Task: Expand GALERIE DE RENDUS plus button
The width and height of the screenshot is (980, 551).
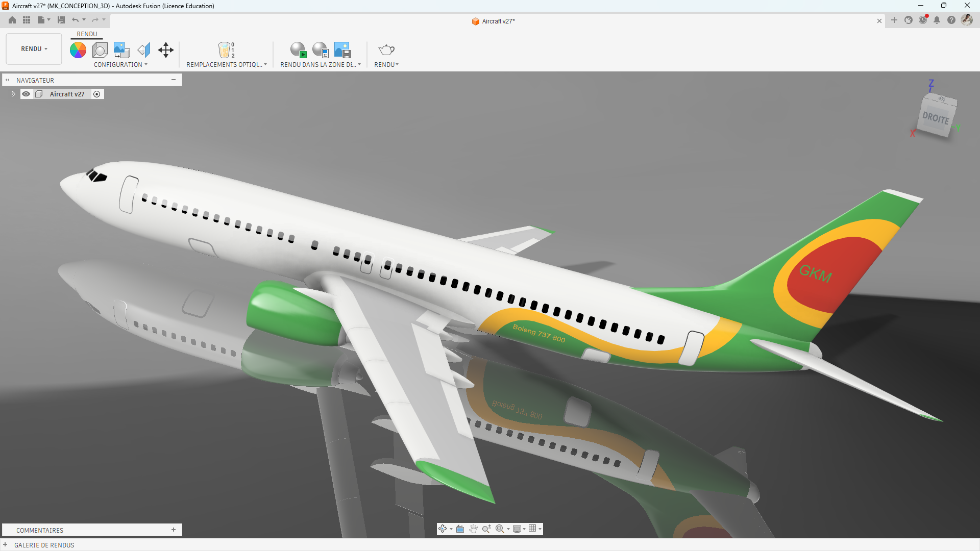Action: (5, 545)
